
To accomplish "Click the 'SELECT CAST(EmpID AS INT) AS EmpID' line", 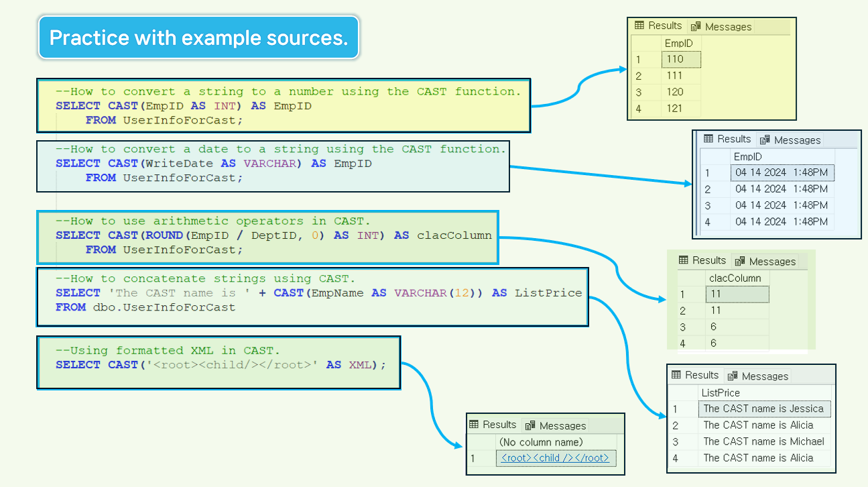I will (x=184, y=106).
